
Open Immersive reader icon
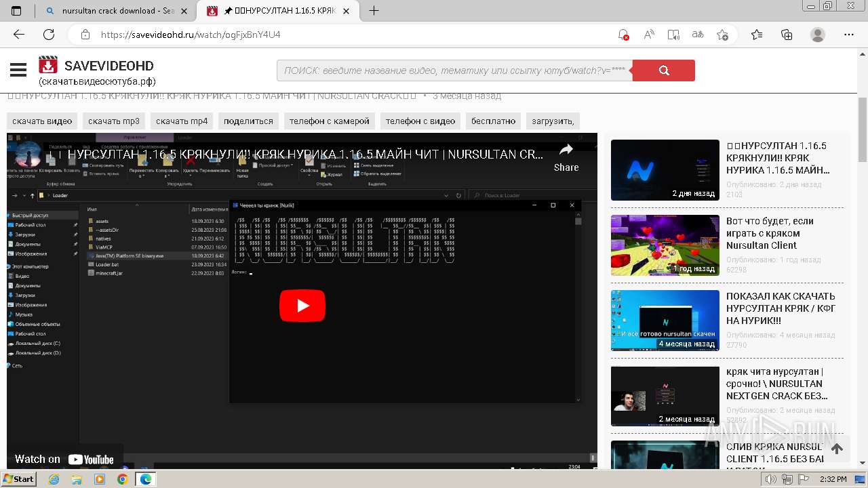[673, 35]
